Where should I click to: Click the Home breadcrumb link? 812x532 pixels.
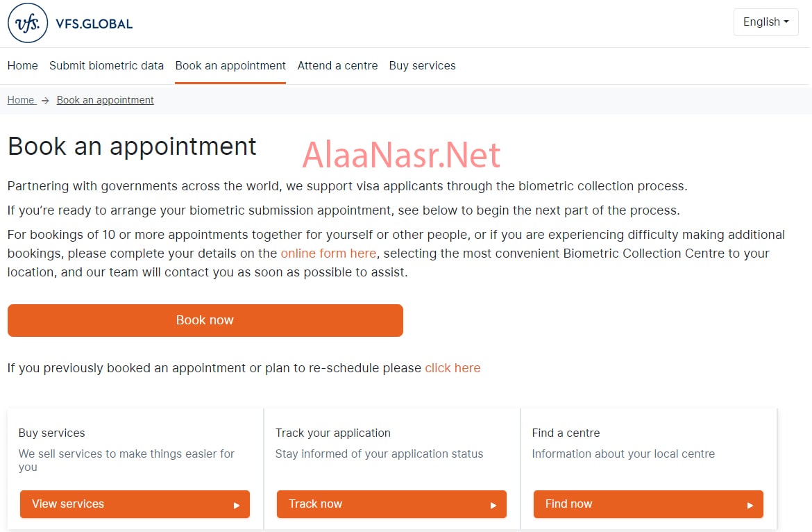point(21,100)
